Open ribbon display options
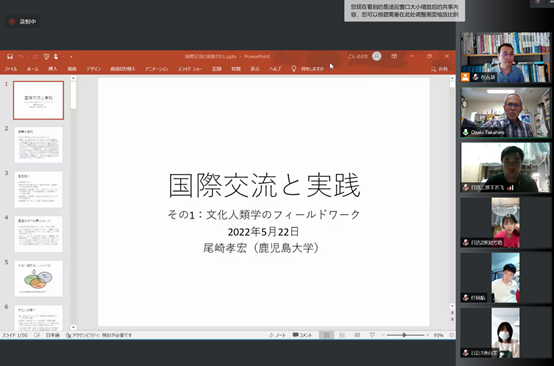The image size is (554, 366). (x=394, y=56)
